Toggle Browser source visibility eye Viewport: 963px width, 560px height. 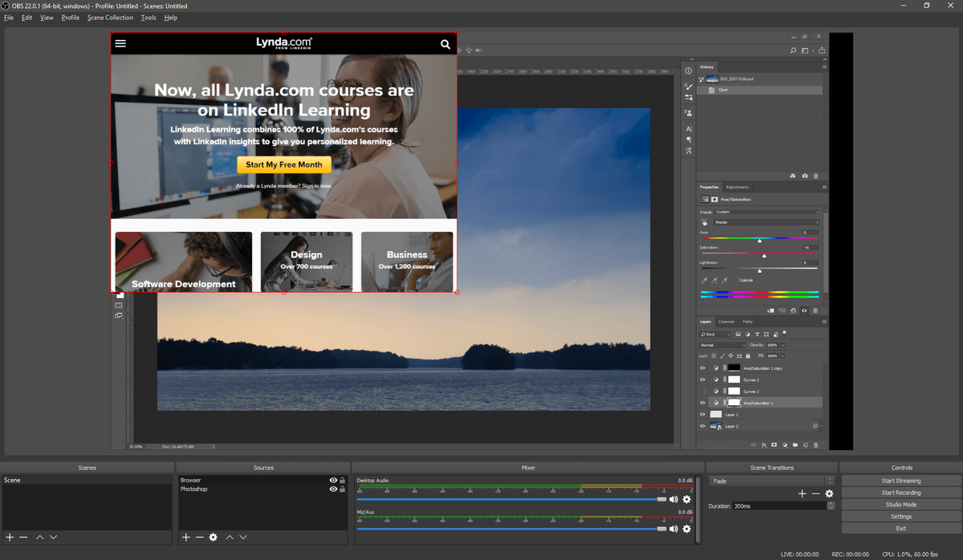[x=333, y=481]
